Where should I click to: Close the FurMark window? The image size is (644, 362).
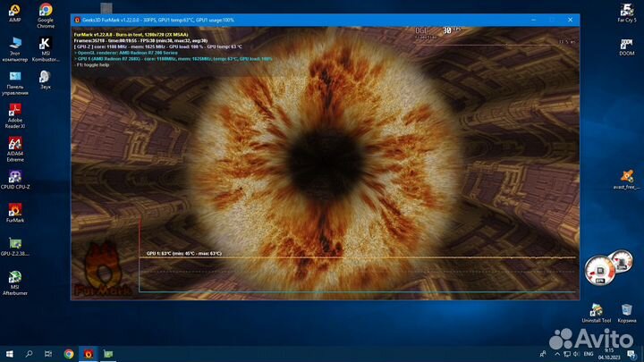click(x=570, y=20)
